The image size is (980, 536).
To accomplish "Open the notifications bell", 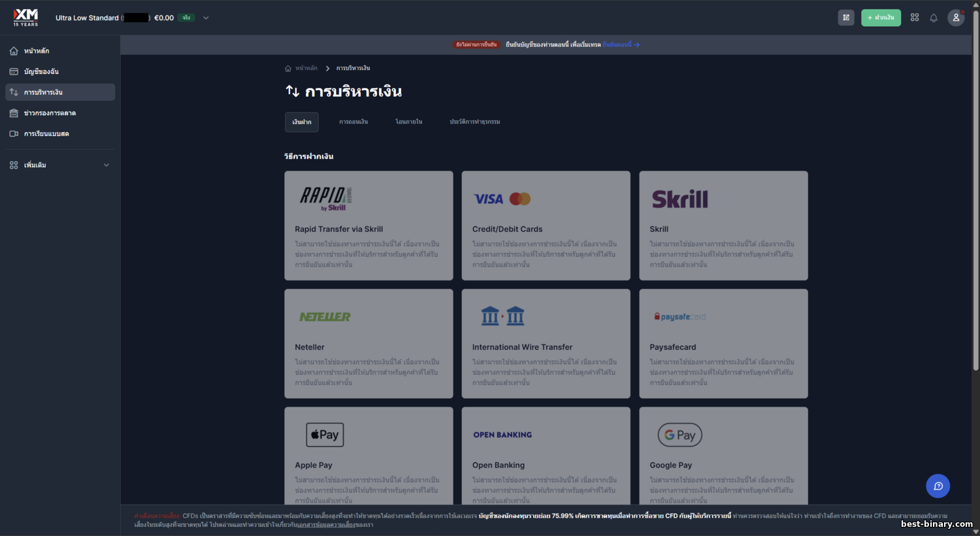I will (934, 18).
